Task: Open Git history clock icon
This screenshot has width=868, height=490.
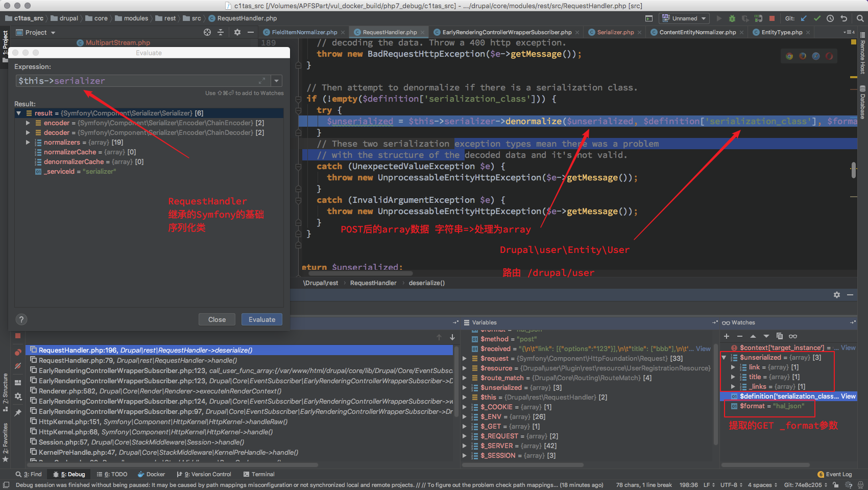Action: [x=830, y=18]
